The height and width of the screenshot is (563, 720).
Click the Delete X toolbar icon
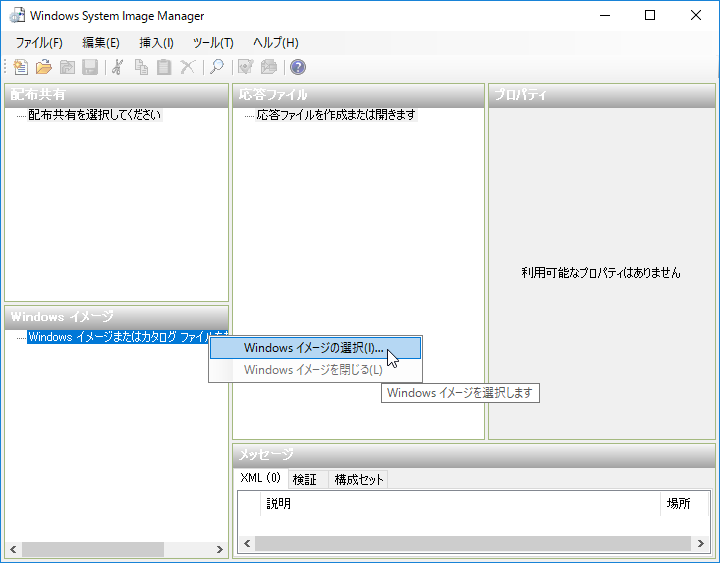[187, 67]
